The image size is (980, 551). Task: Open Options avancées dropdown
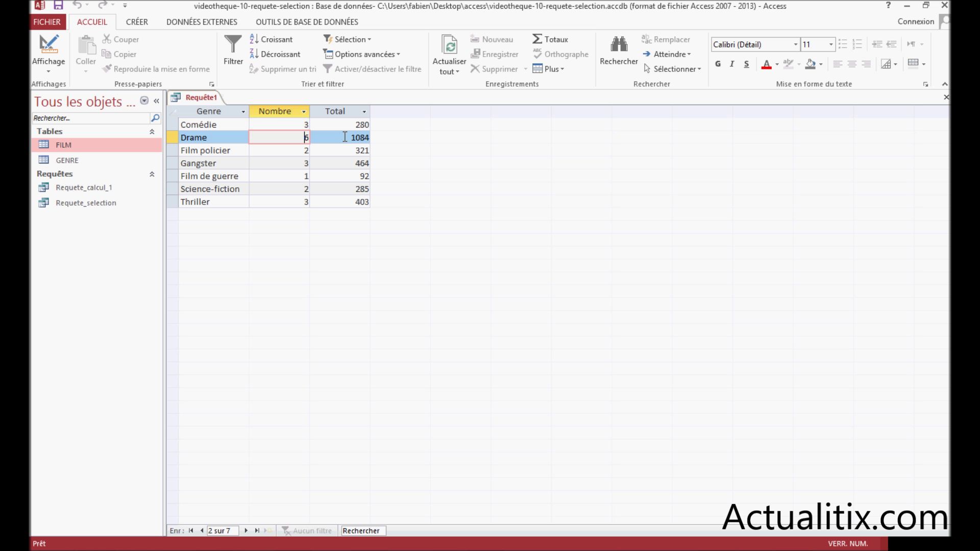click(x=361, y=54)
